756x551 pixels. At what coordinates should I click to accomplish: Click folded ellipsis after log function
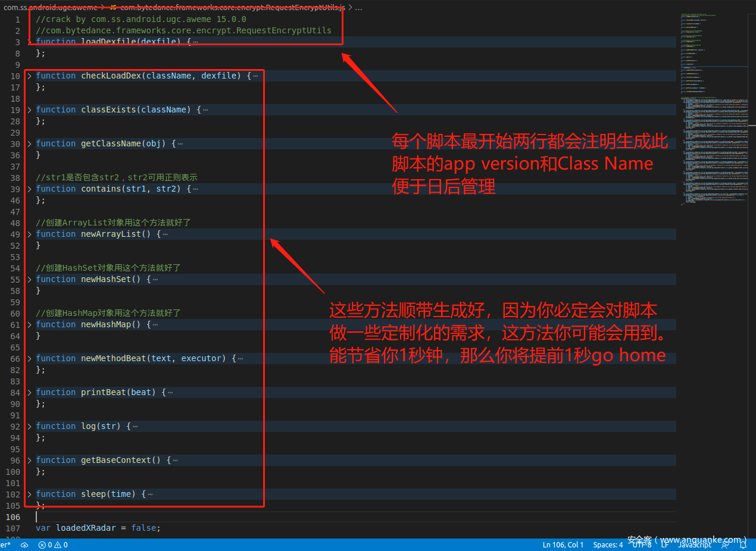coord(135,427)
